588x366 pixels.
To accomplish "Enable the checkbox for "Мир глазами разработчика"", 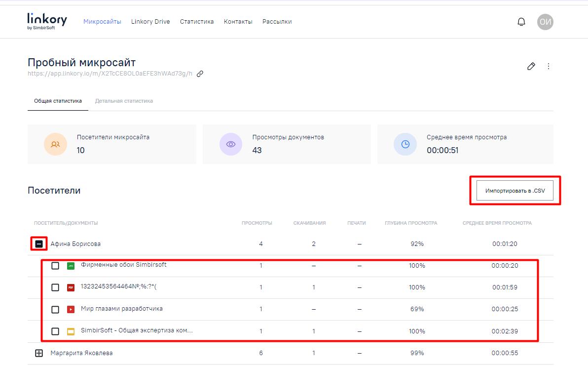I will point(55,309).
